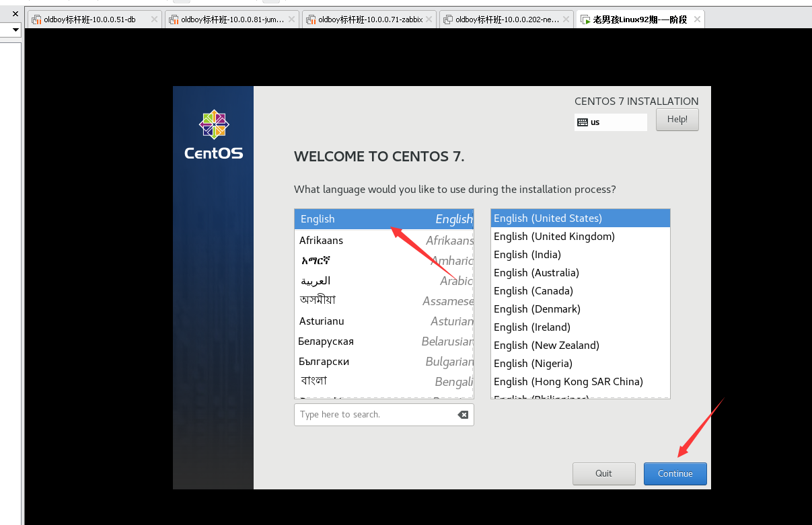The width and height of the screenshot is (812, 525).
Task: Open the left sidebar dropdown arrow
Action: (x=15, y=30)
